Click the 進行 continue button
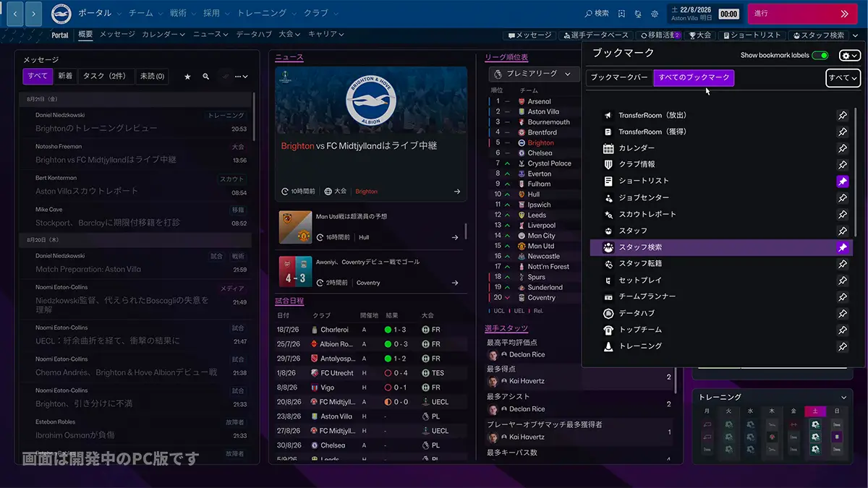868x488 pixels. click(x=803, y=14)
